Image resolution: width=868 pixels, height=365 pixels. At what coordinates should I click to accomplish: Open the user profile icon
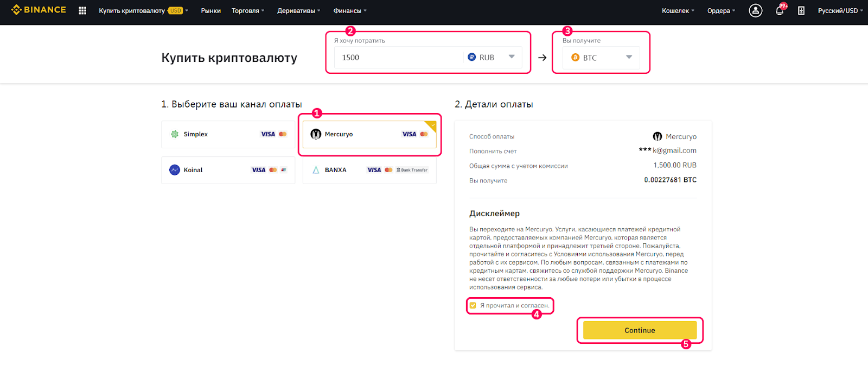(x=755, y=10)
